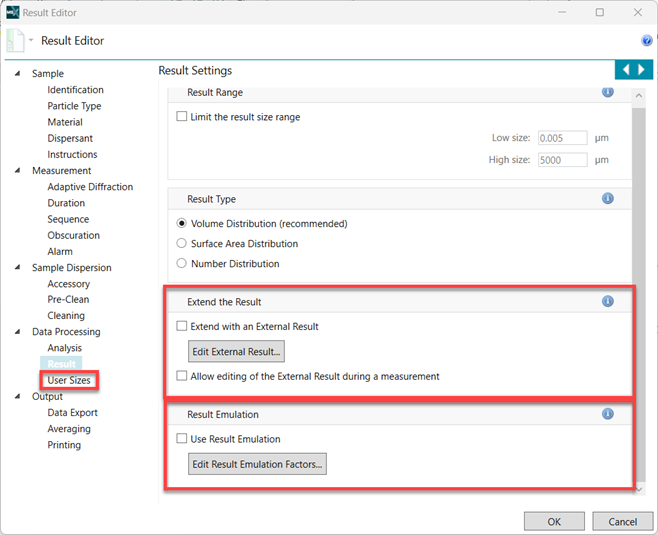Enable Limit the result size range

(x=181, y=116)
